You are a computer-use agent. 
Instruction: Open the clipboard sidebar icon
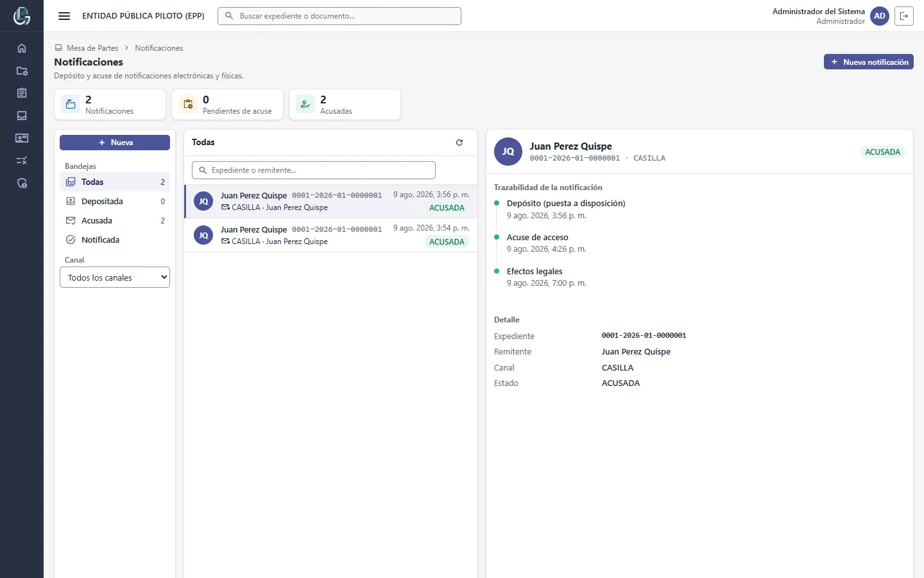pos(22,93)
